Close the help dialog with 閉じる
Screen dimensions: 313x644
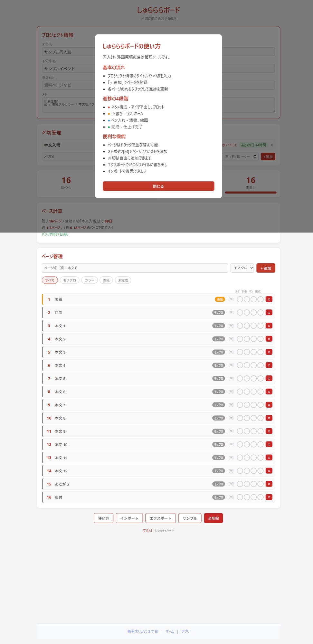(158, 186)
